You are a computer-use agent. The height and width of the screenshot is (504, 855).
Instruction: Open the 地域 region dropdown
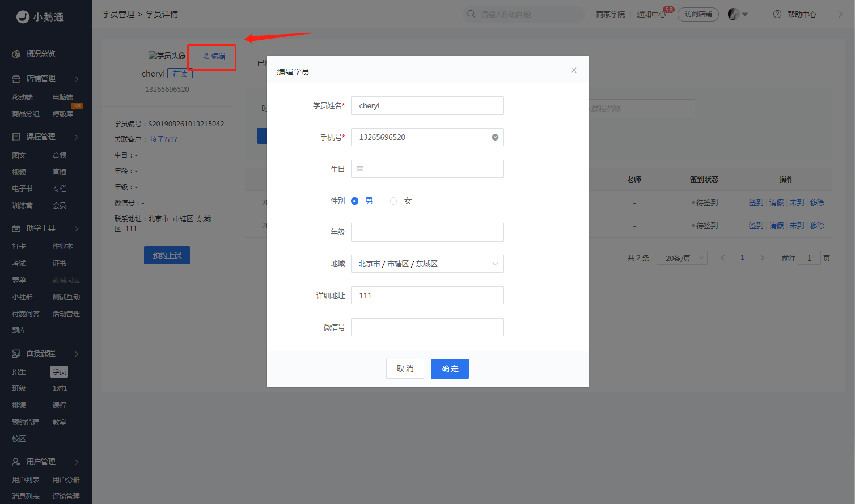pos(427,264)
